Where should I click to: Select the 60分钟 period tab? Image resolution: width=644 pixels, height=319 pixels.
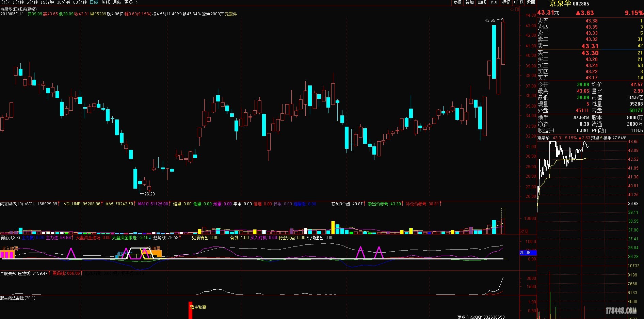(80, 2)
